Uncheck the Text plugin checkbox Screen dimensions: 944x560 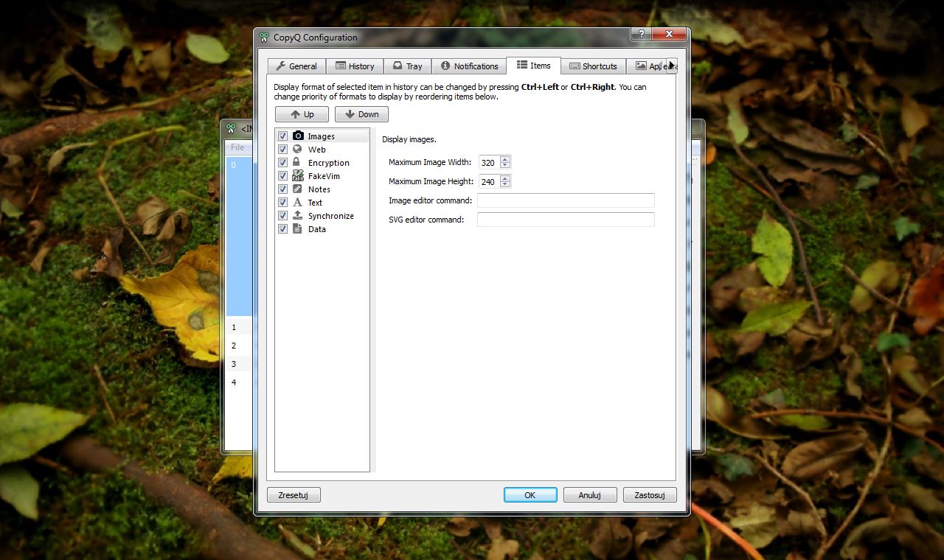click(x=282, y=203)
